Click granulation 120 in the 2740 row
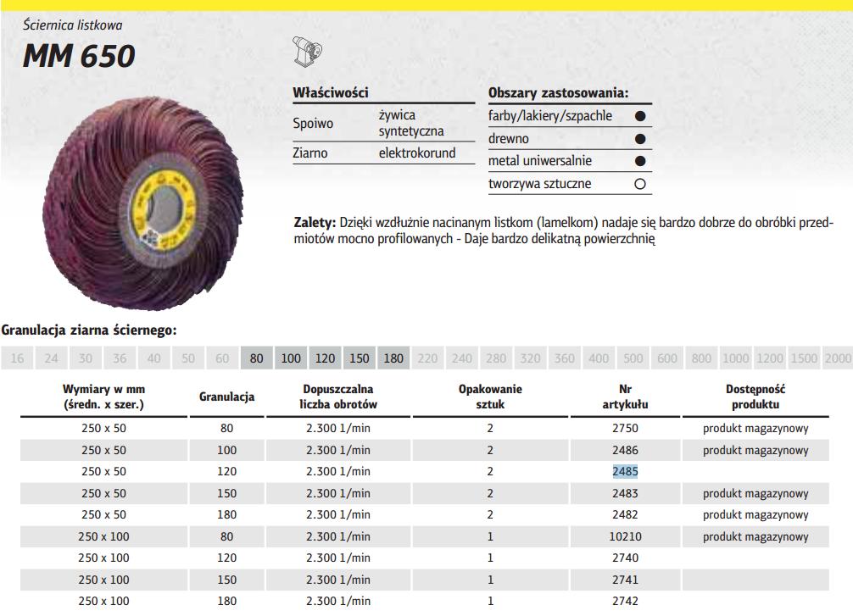 pos(227,558)
